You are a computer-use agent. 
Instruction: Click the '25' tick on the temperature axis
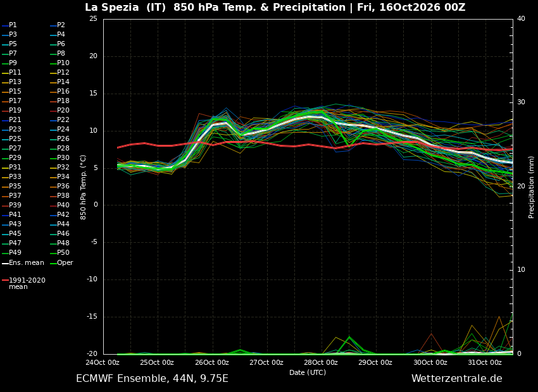[93, 18]
